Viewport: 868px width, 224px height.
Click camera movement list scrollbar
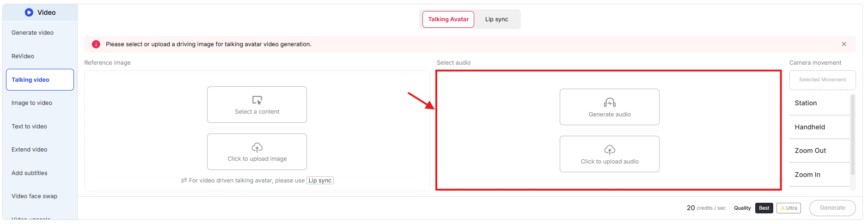pos(852,134)
